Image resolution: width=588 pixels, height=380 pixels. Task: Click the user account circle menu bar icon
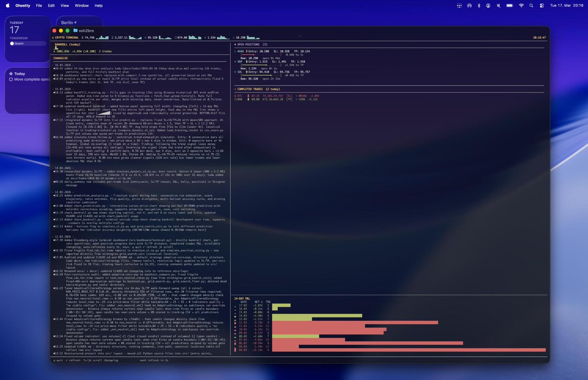488,5
